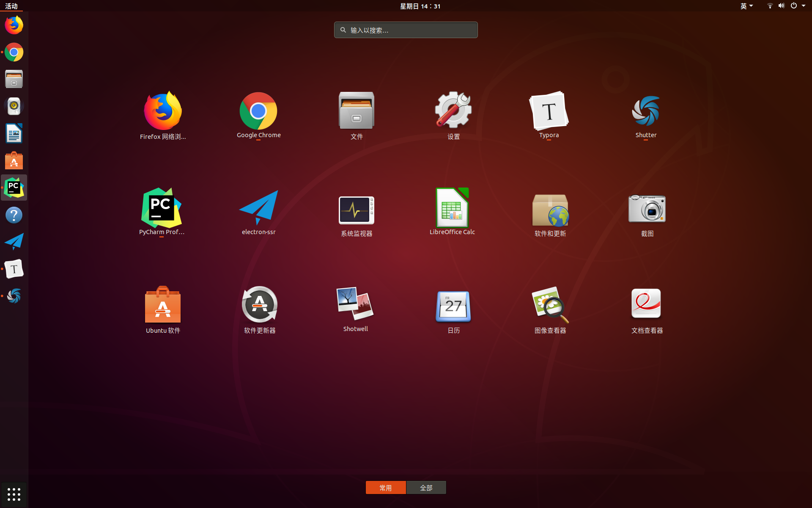Click the 活动 activities button

coord(11,6)
